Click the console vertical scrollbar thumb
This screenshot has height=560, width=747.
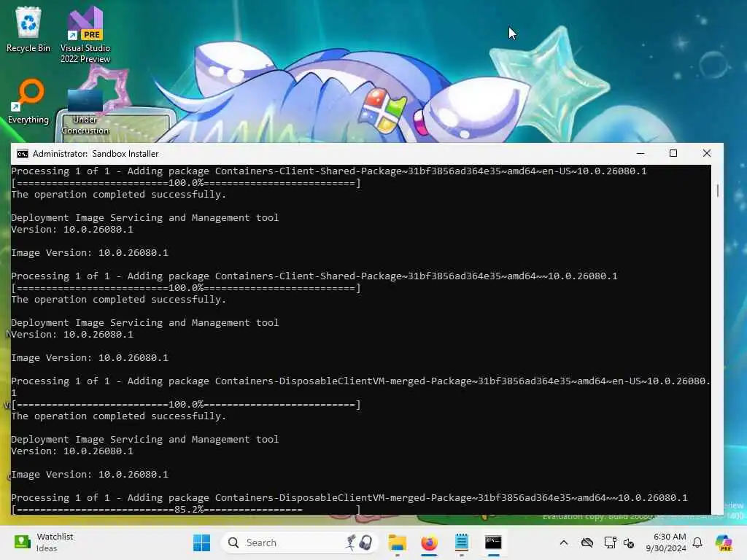tap(718, 190)
